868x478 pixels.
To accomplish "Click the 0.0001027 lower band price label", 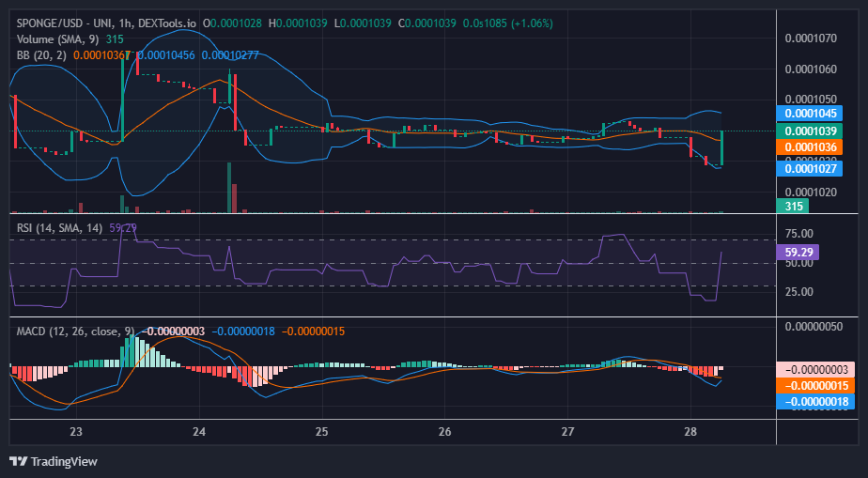I will click(x=810, y=168).
